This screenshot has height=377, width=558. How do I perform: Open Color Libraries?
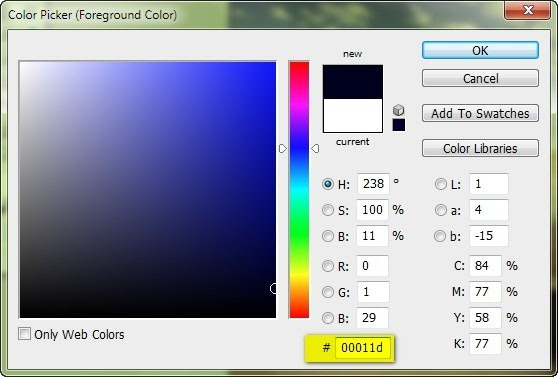pos(480,148)
